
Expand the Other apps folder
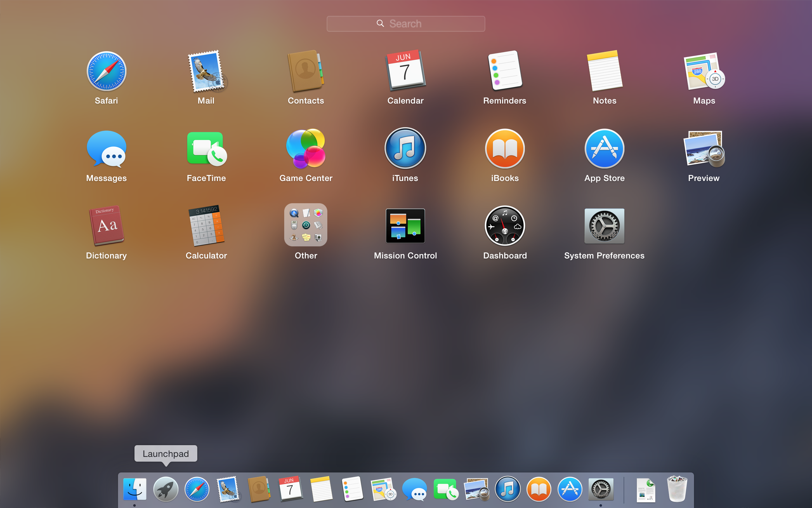306,225
